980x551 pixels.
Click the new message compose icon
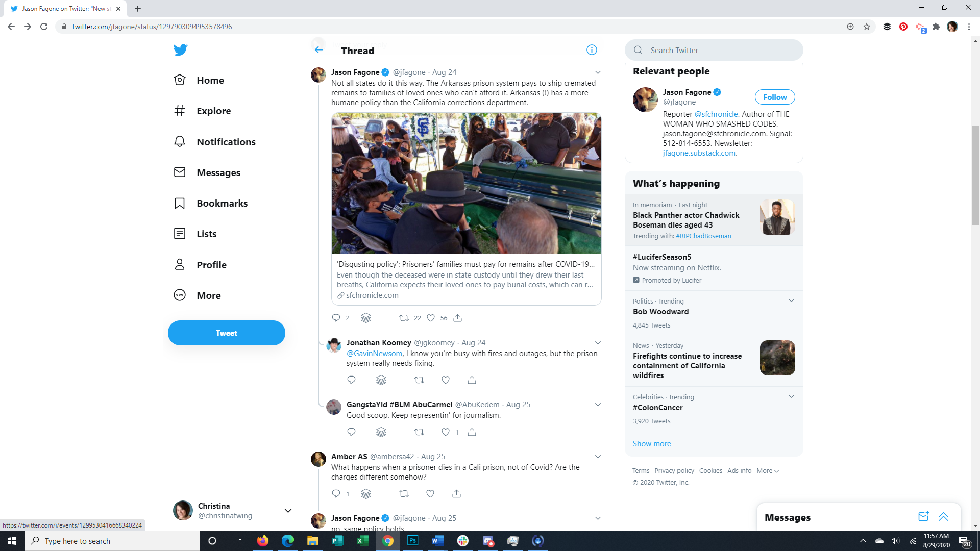tap(923, 517)
